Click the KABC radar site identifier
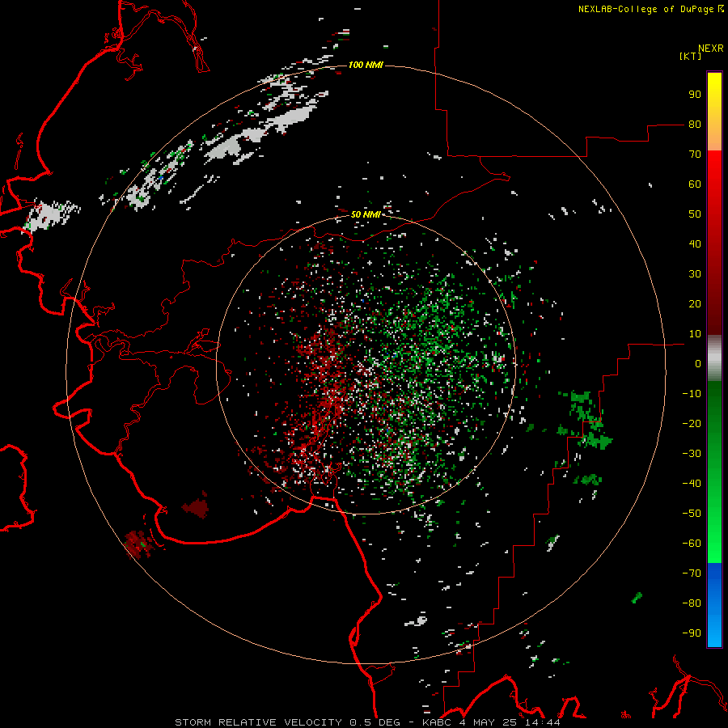The image size is (728, 728). point(437,722)
